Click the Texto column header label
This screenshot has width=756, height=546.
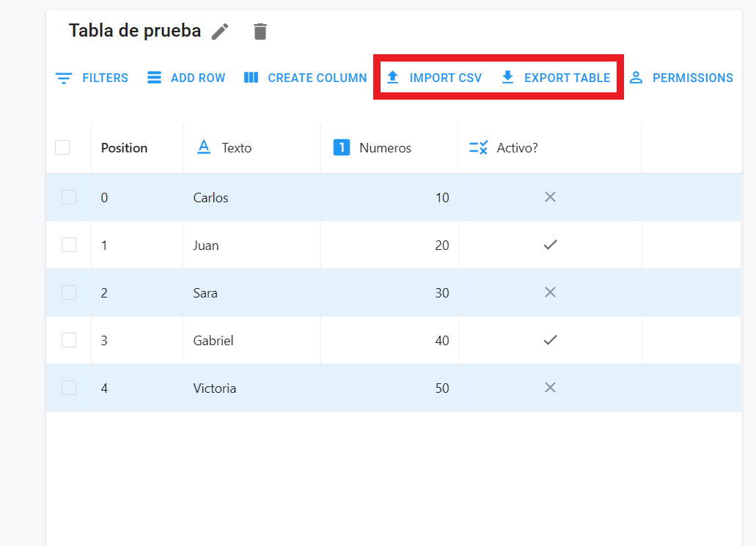tap(237, 148)
